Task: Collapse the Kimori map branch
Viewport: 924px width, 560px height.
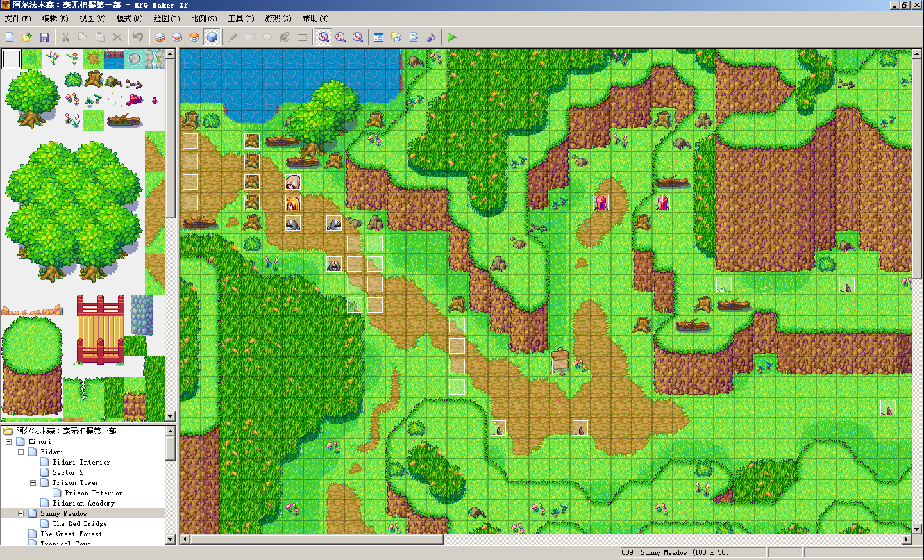Action: coord(8,441)
